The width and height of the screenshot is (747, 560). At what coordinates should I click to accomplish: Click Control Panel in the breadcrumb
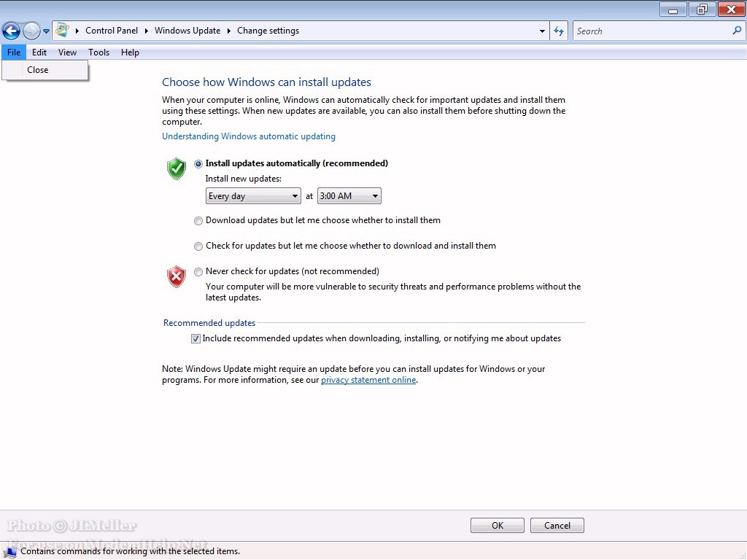click(112, 31)
